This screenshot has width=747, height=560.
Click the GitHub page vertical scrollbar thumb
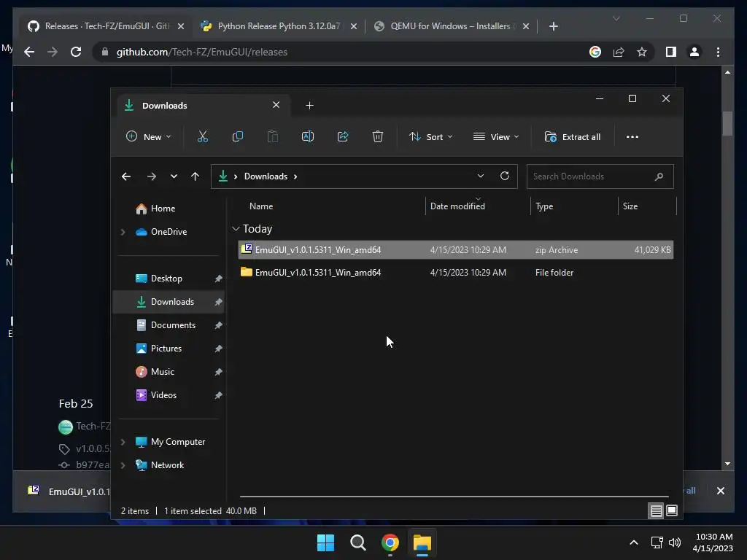727,124
